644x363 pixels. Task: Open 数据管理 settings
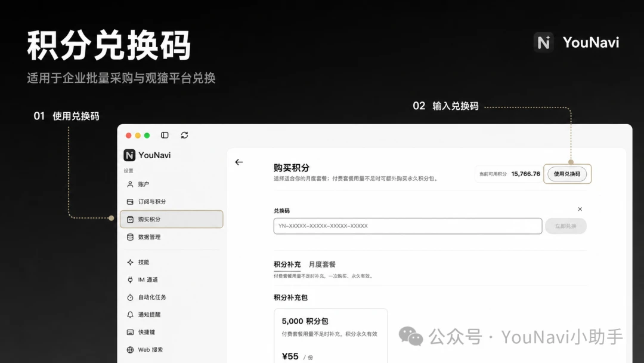click(x=171, y=237)
